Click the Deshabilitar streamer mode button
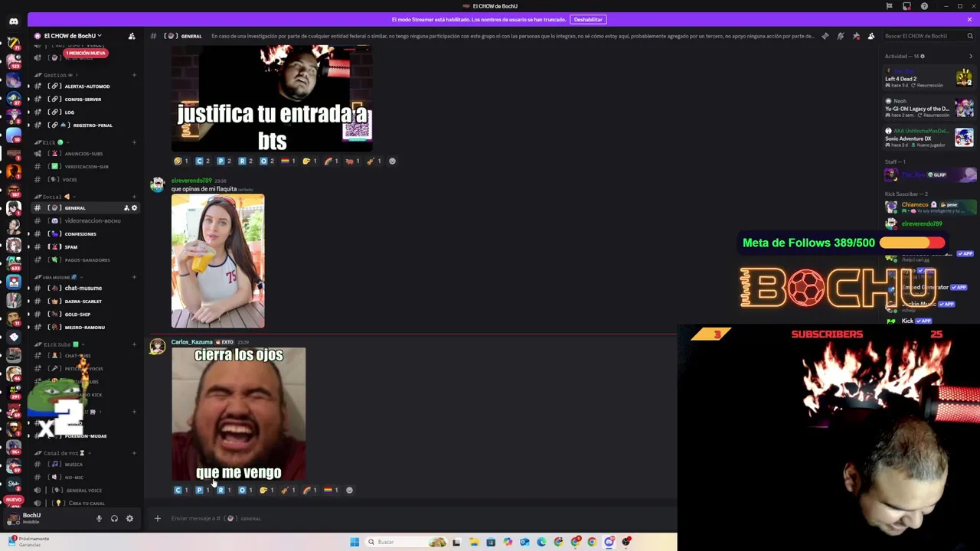This screenshot has width=980, height=551. click(x=588, y=19)
